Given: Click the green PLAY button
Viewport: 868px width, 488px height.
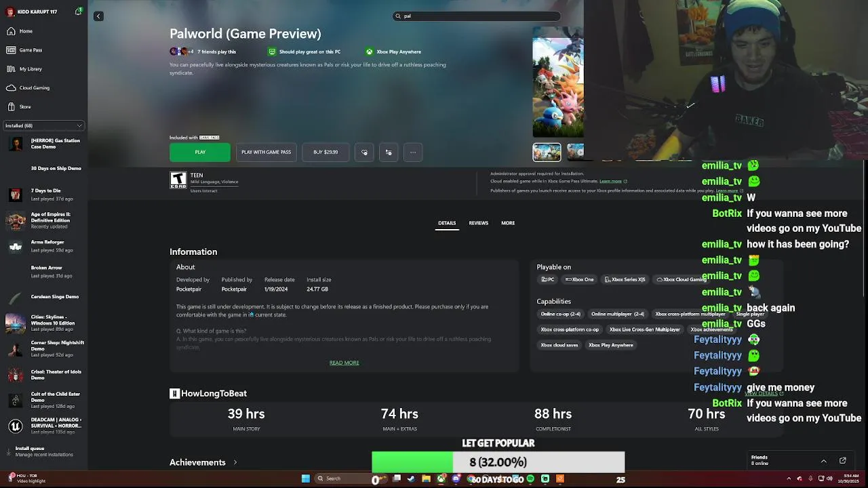Looking at the screenshot, I should click(x=200, y=152).
